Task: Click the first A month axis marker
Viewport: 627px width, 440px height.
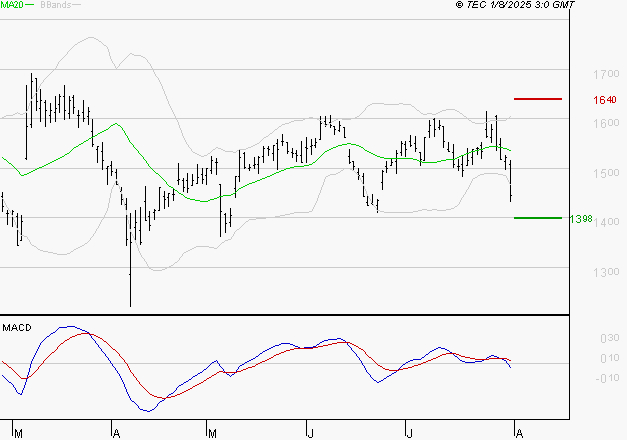Action: point(116,433)
